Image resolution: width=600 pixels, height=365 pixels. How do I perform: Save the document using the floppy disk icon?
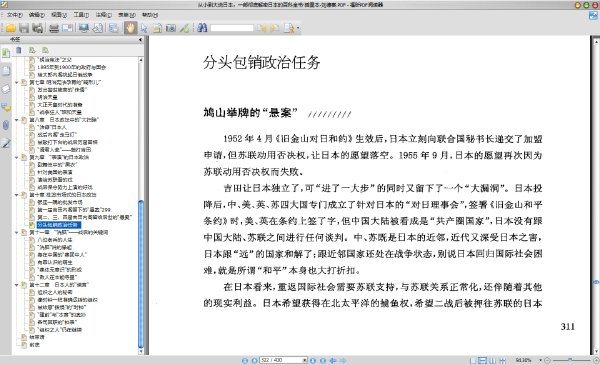24,28
